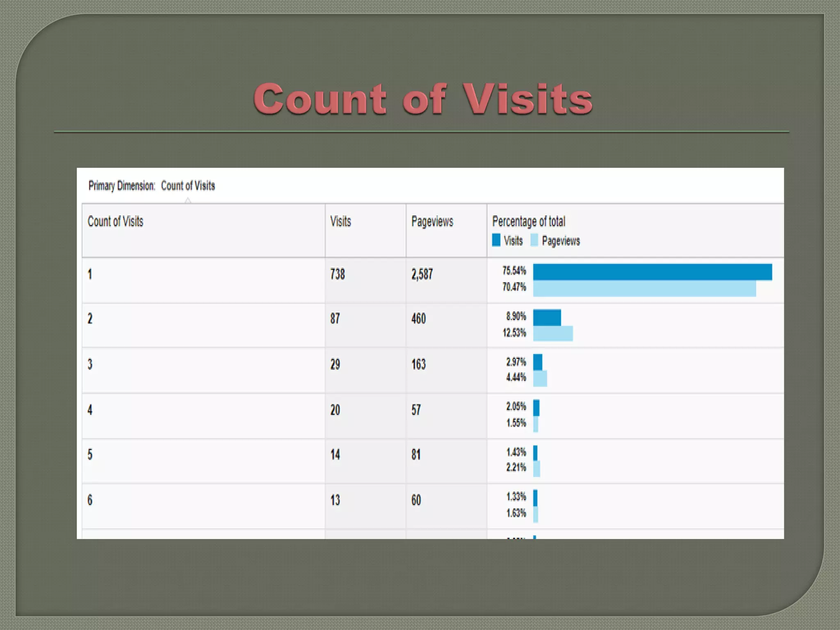Select the row with 738 visits

90,274
